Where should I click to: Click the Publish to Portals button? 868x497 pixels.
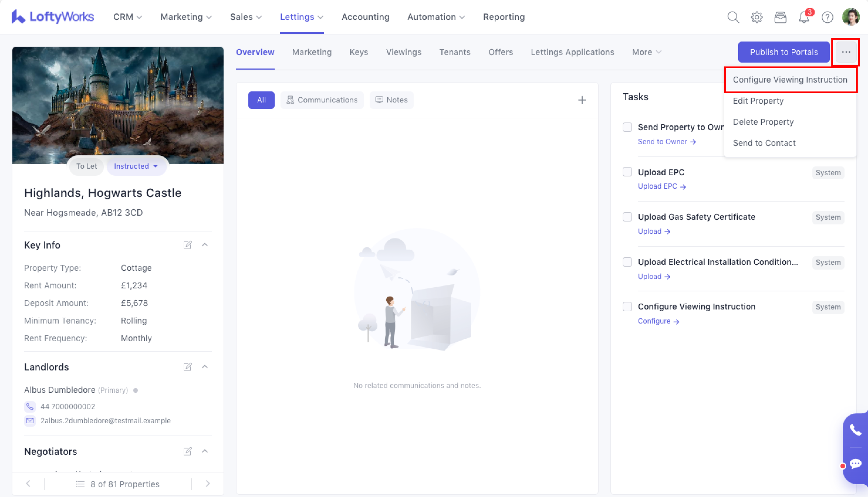(784, 52)
